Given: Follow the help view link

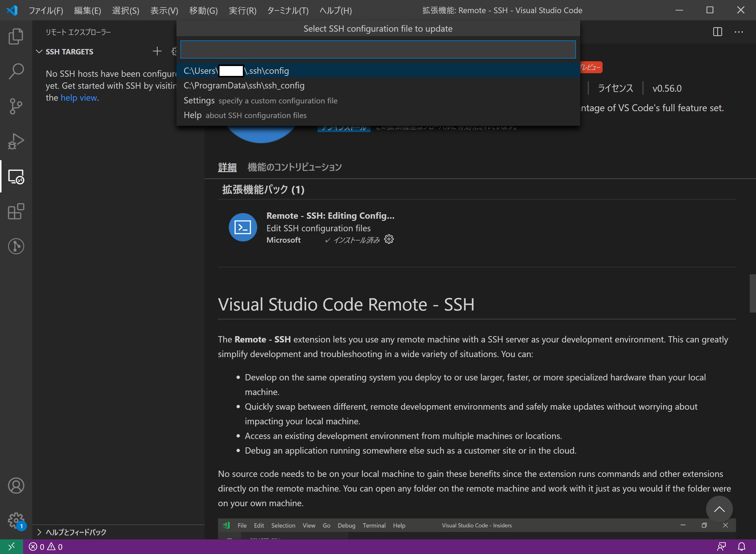Looking at the screenshot, I should 79,98.
